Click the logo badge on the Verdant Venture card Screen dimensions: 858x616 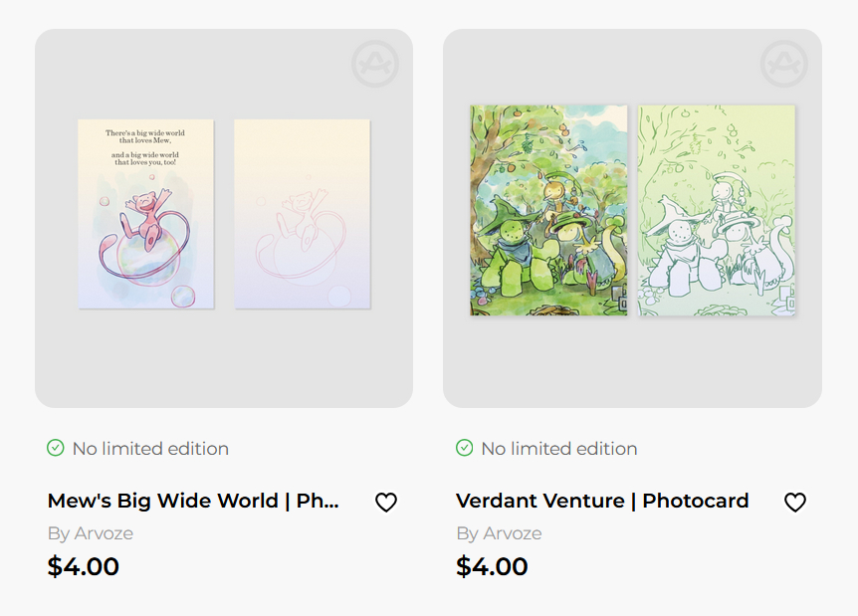(x=783, y=65)
